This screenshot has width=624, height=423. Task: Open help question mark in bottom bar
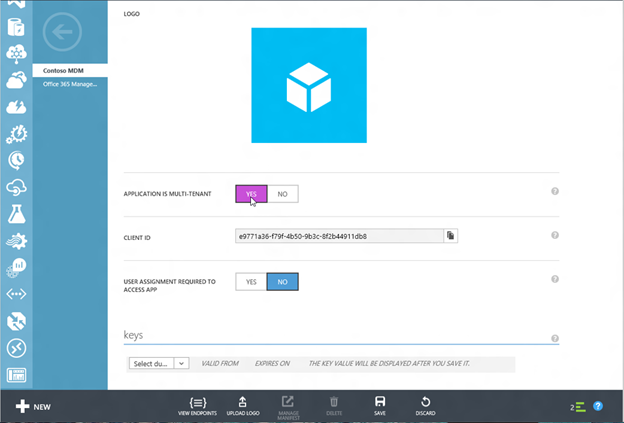598,406
